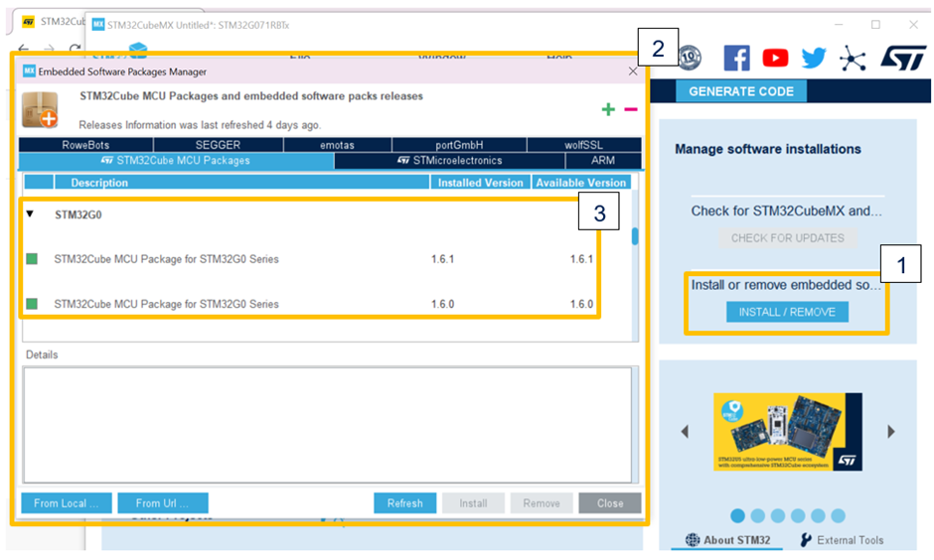Switch to the RoweBots tab

point(85,145)
